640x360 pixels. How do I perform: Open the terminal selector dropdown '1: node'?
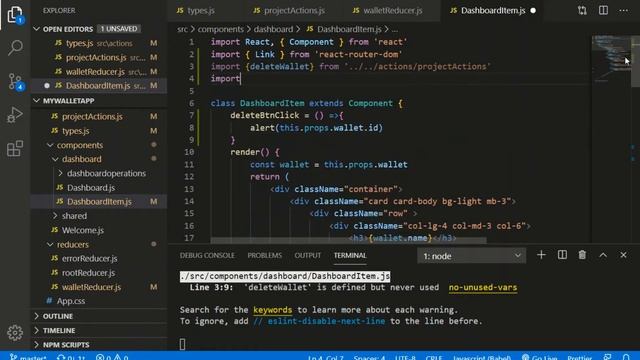471,256
